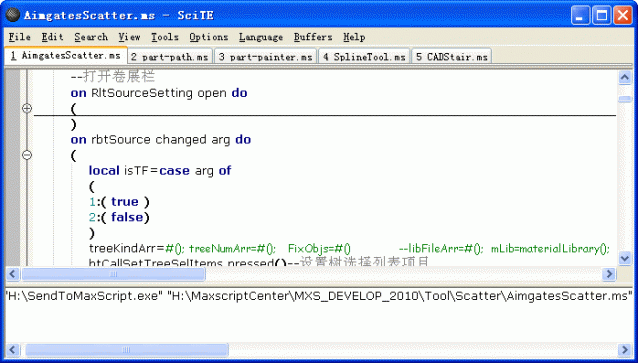638x363 pixels.
Task: Click the '2:( false)' code line
Action: pos(119,217)
